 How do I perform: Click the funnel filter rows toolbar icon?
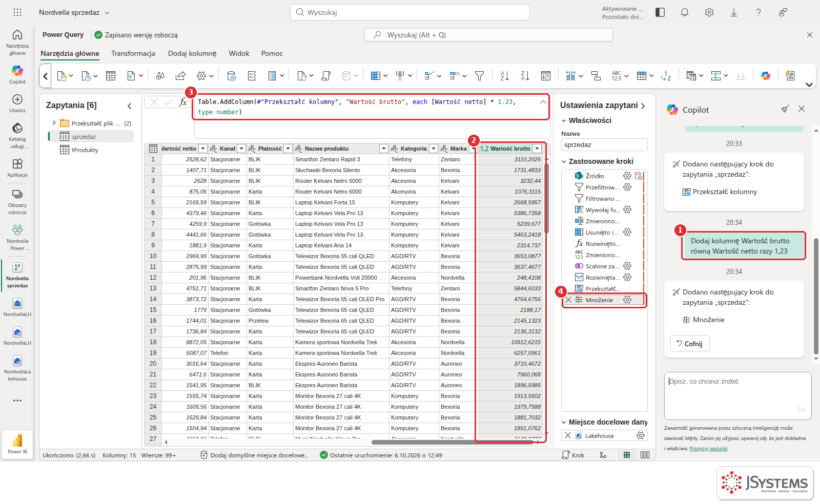click(x=479, y=76)
